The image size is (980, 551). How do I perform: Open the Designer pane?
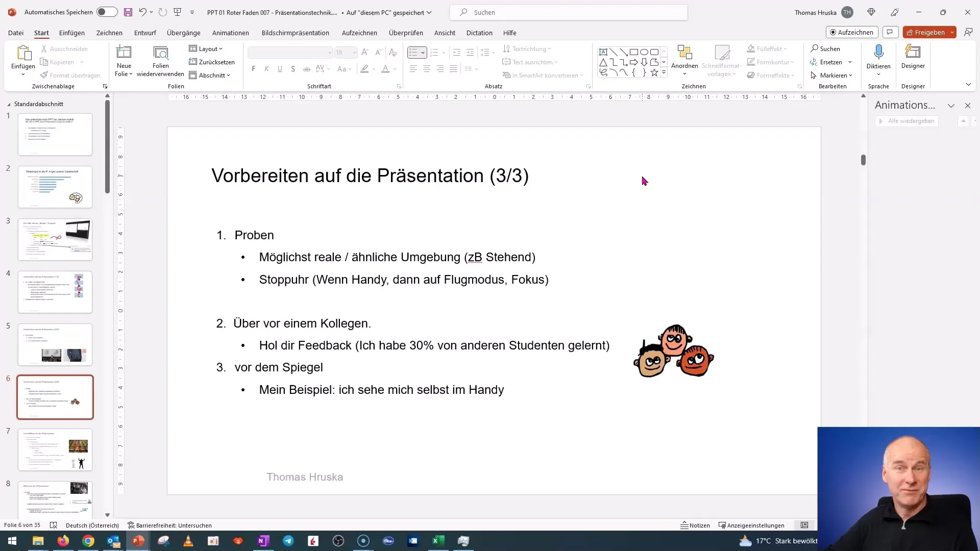click(x=913, y=57)
